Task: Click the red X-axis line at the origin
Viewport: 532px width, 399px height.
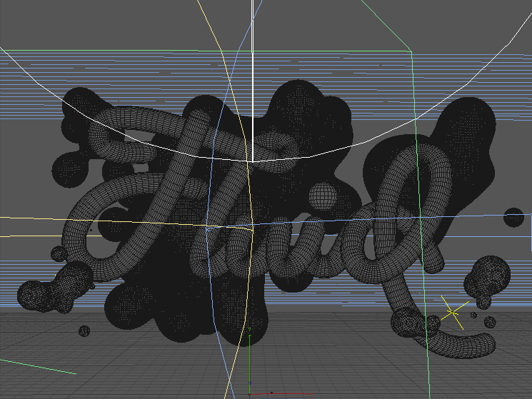Action: tap(281, 393)
